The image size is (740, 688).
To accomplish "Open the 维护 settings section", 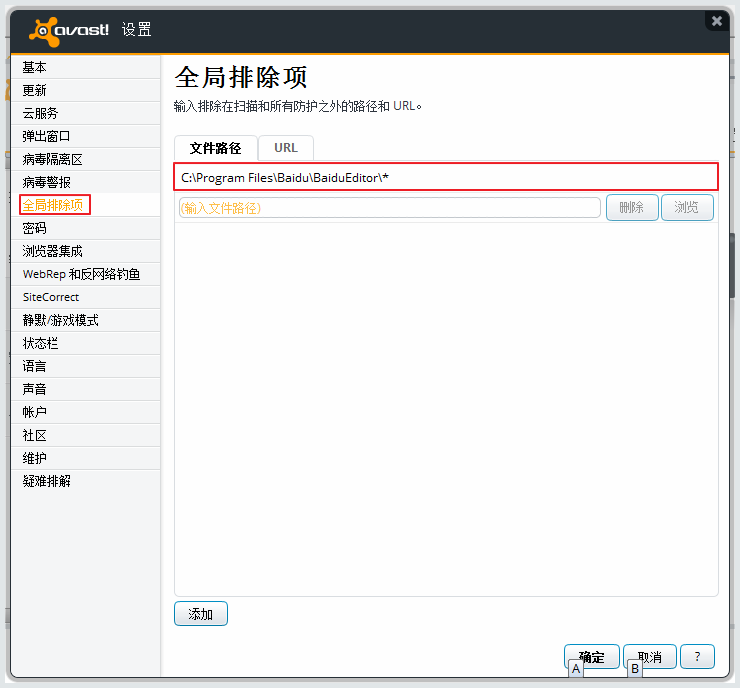I will click(85, 458).
